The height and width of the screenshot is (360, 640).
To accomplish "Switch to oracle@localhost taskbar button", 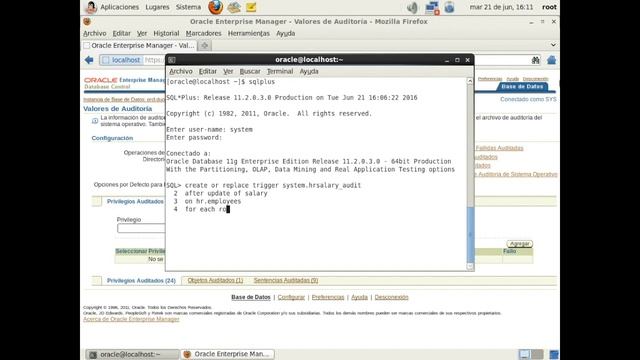I will 132,354.
